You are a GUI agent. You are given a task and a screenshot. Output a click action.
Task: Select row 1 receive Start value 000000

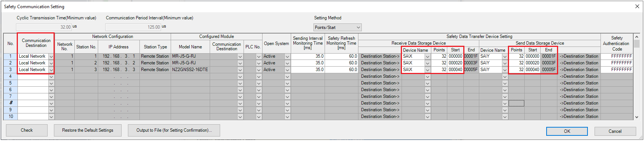click(x=455, y=57)
